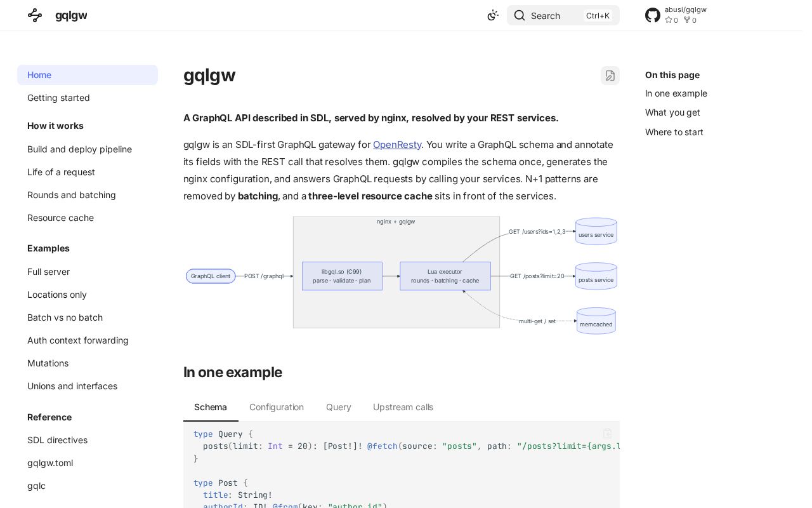
Task: Open the Resource cache page
Action: tap(88, 218)
